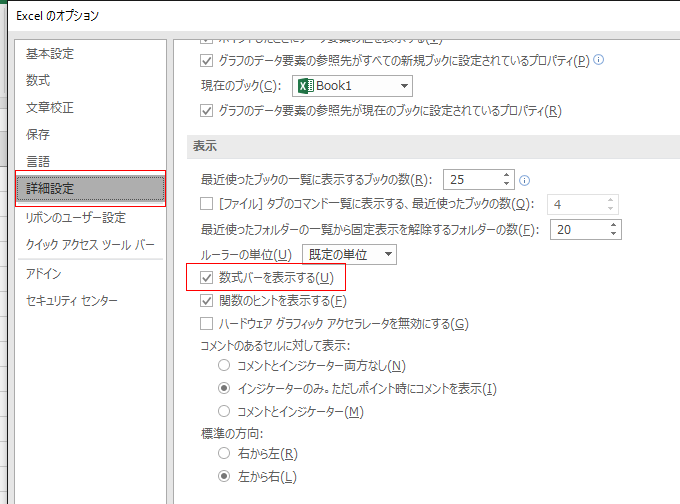This screenshot has width=680, height=504.
Task: Open the 基本設定 category
Action: pyautogui.click(x=50, y=54)
